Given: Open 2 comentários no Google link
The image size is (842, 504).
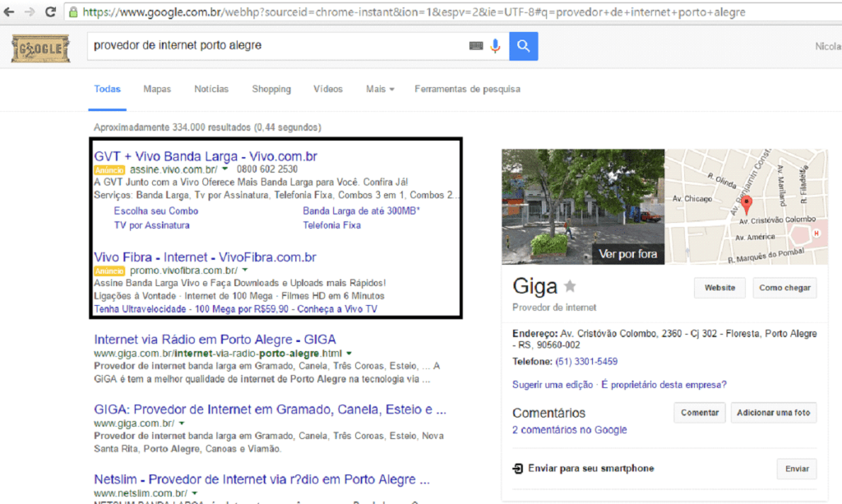Looking at the screenshot, I should click(x=570, y=429).
